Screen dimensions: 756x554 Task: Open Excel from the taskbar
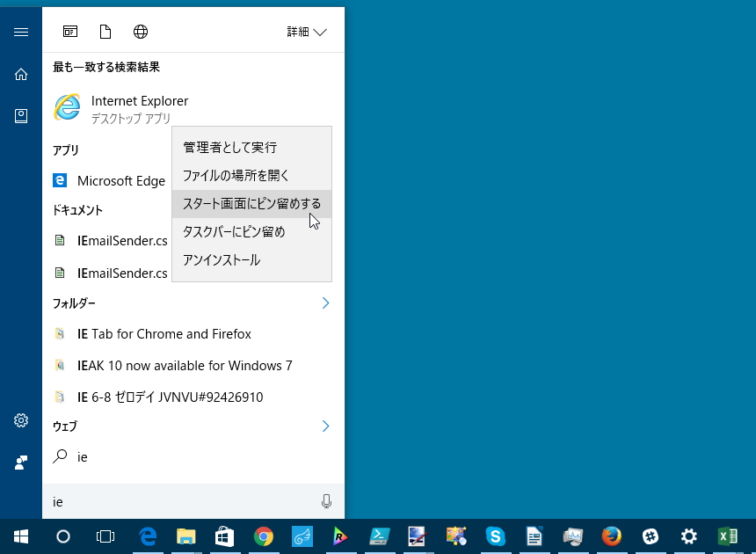[x=728, y=536]
